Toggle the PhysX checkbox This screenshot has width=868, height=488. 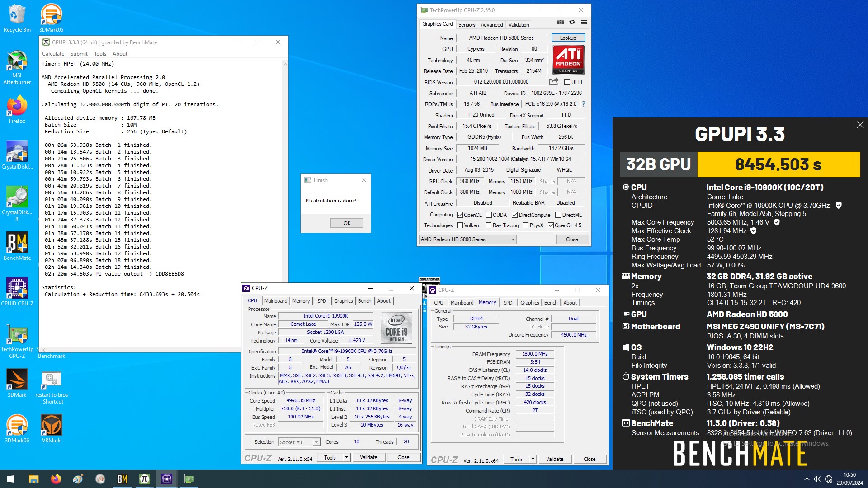[525, 225]
